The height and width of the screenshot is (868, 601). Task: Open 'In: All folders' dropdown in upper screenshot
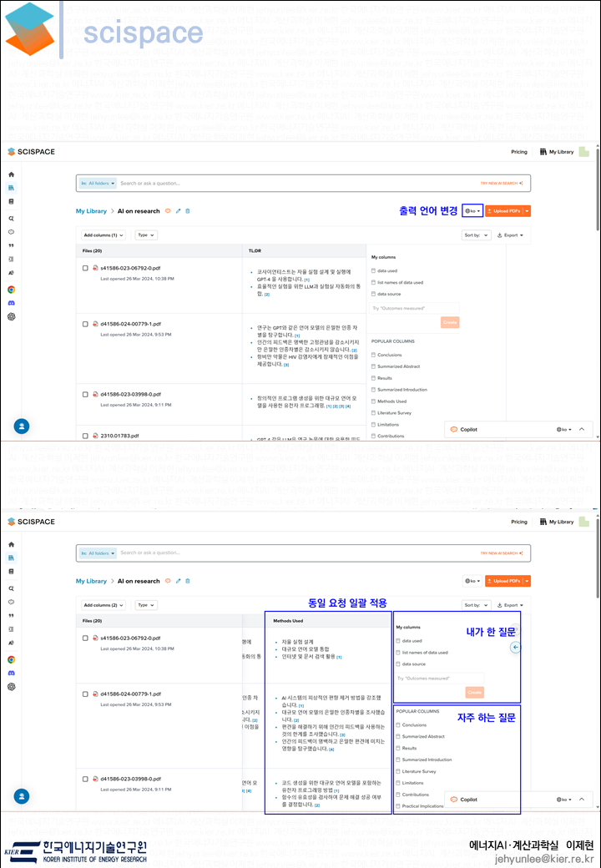point(98,184)
